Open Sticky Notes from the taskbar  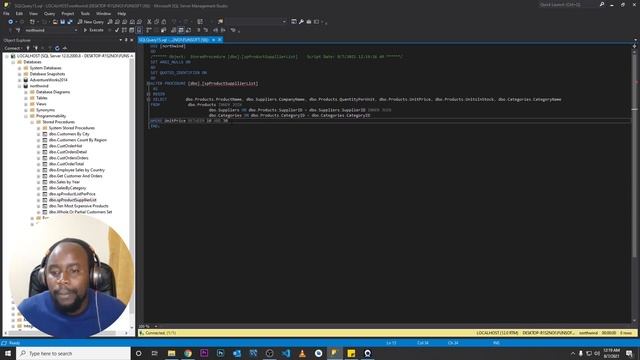coord(351,353)
